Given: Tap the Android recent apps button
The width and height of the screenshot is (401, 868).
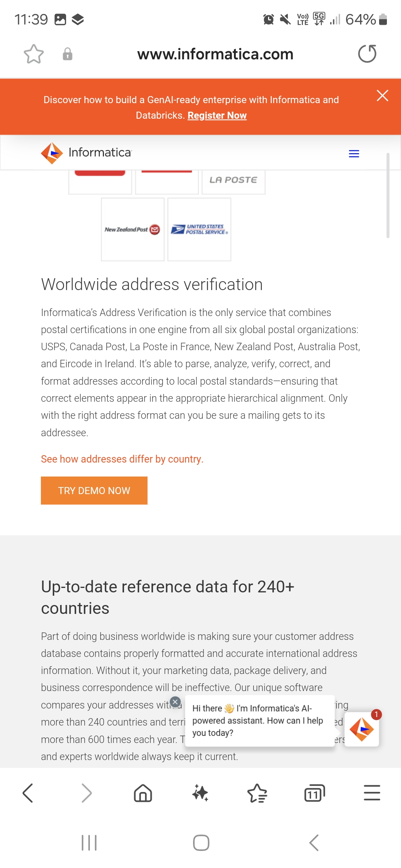Looking at the screenshot, I should tap(89, 843).
